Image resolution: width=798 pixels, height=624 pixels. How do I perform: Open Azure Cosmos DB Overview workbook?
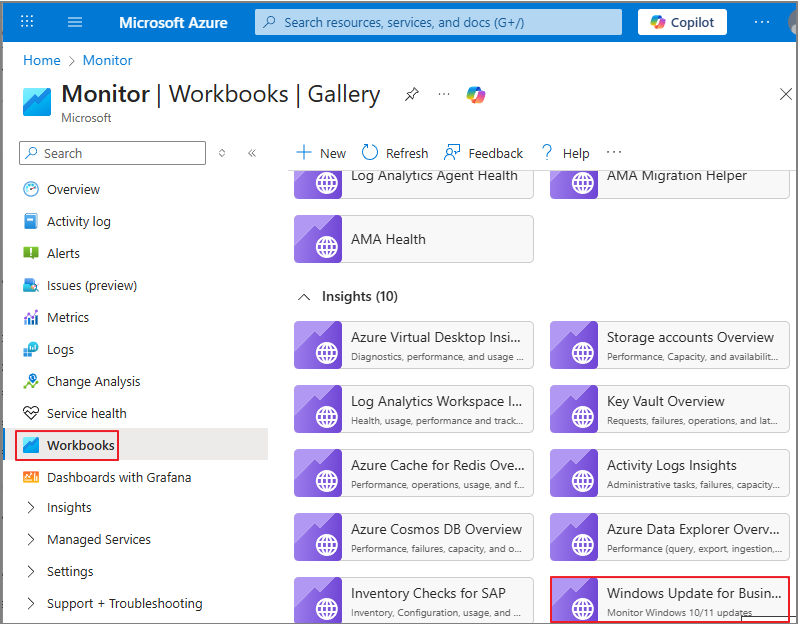414,537
